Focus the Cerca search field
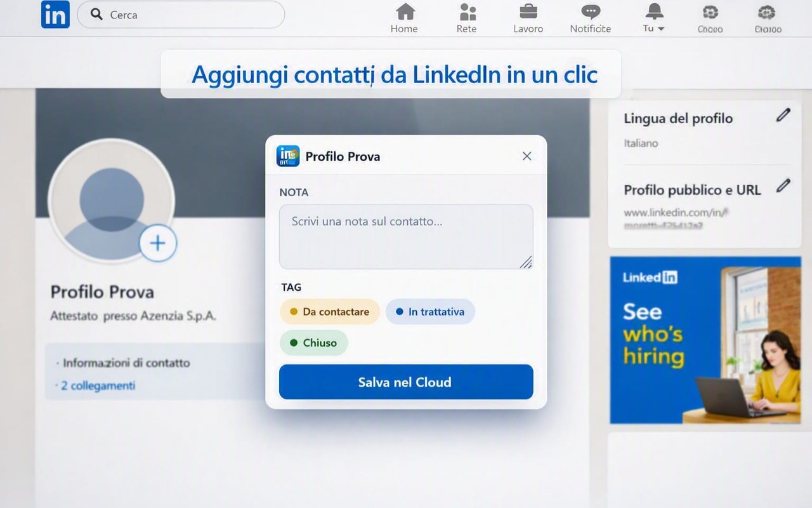 (x=181, y=15)
